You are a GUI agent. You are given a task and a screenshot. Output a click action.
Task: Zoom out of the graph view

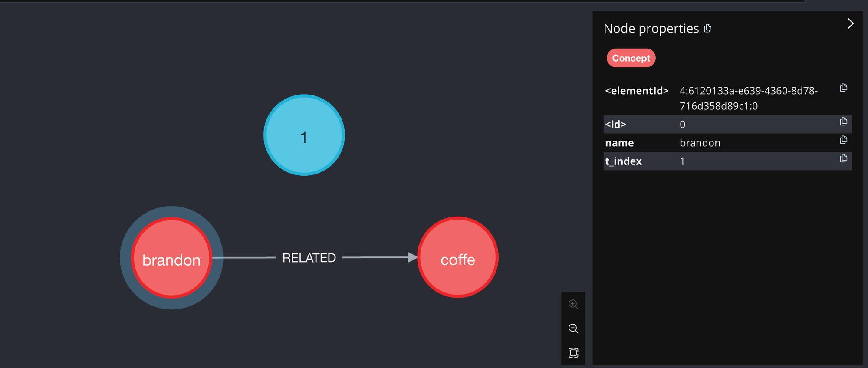click(573, 329)
